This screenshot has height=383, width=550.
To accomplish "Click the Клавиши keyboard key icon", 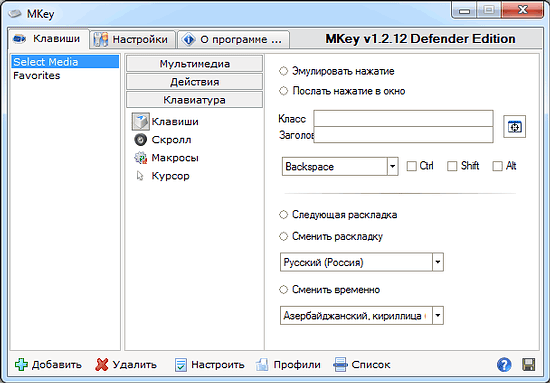I will pyautogui.click(x=141, y=121).
